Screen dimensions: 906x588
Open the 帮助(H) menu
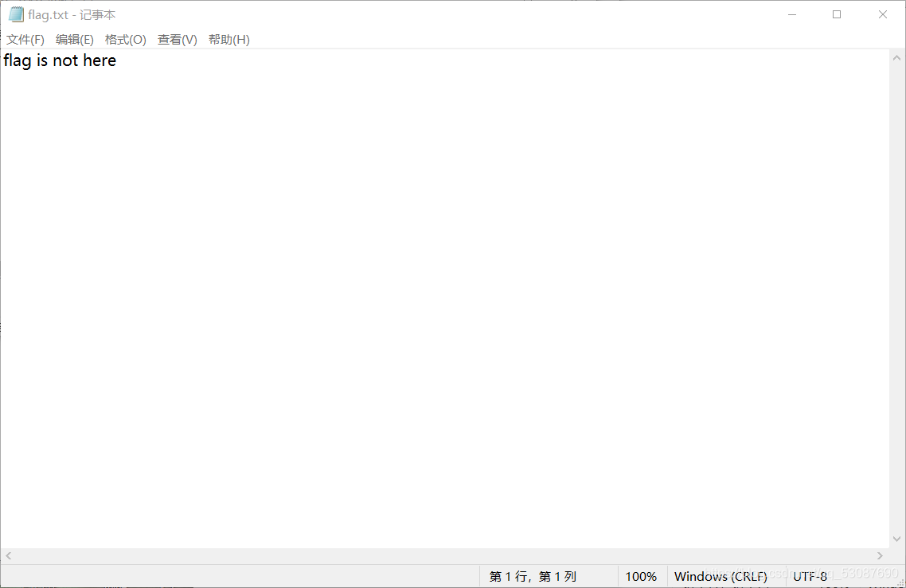228,39
